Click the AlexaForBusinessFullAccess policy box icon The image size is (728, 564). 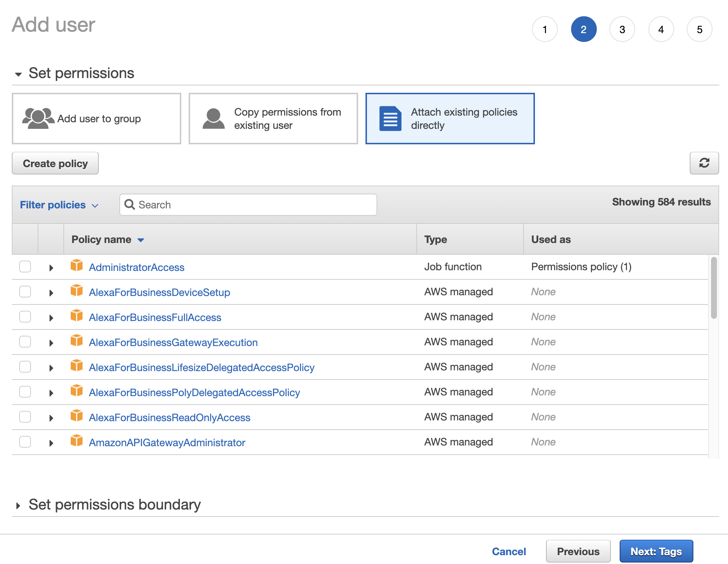pos(77,316)
